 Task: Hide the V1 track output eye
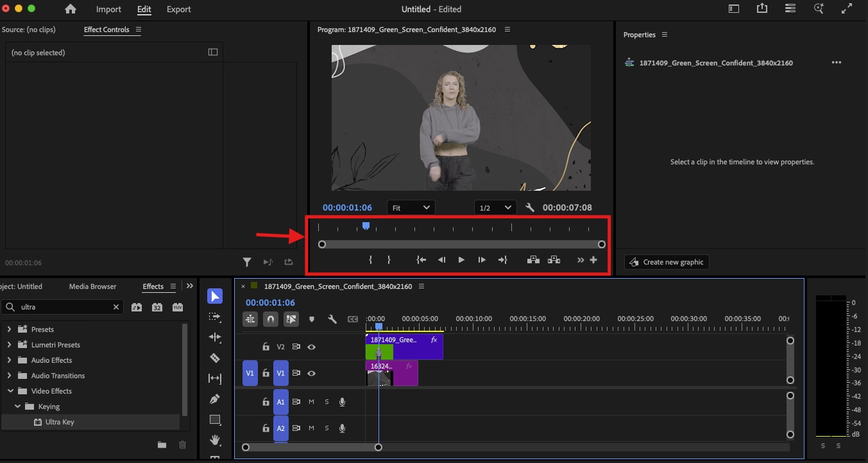click(x=311, y=373)
